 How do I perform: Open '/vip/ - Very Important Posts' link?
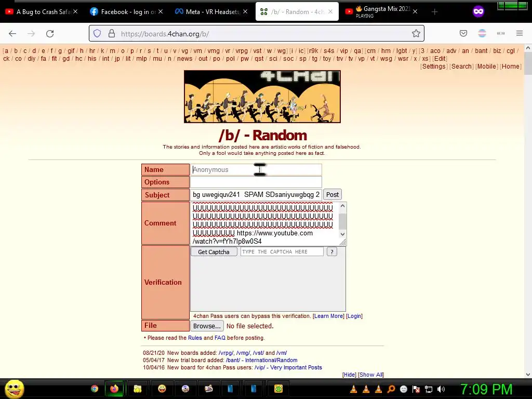tap(288, 367)
